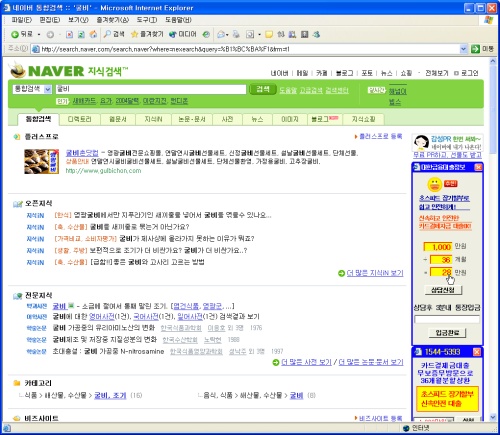Click the vertical scrollbar up arrow
The height and width of the screenshot is (435, 500).
pyautogui.click(x=493, y=61)
